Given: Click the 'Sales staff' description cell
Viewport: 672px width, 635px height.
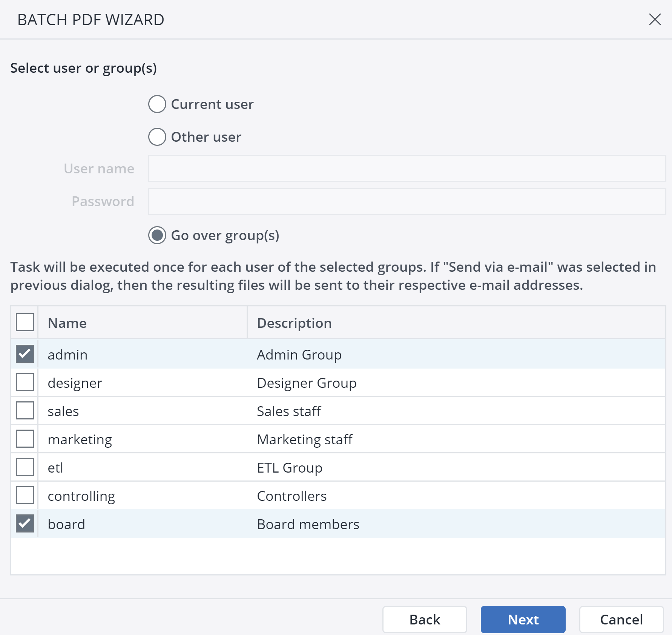Looking at the screenshot, I should tap(456, 411).
